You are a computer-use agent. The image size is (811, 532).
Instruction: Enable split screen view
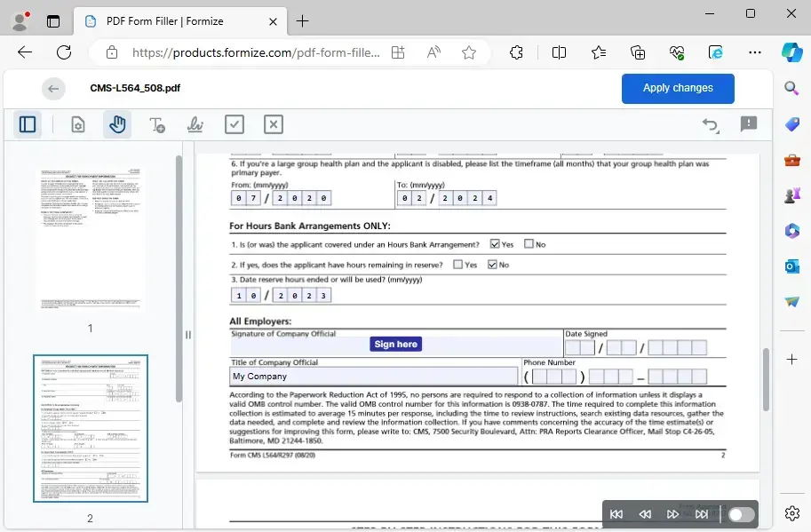[559, 52]
